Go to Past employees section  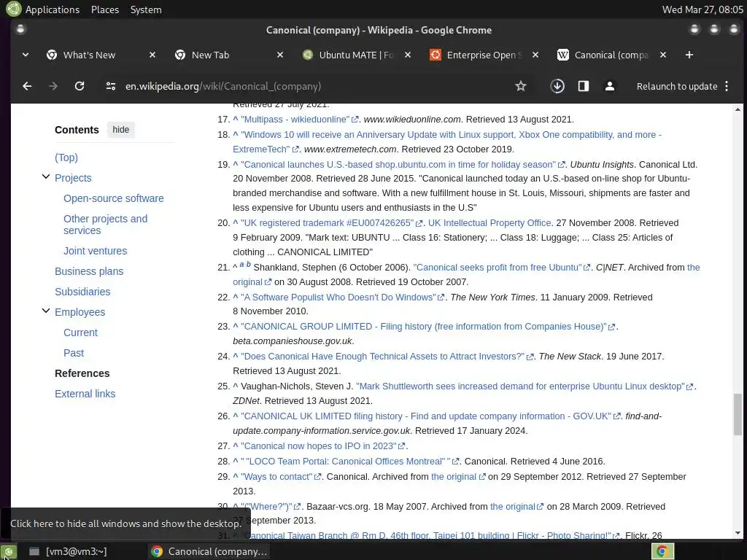pyautogui.click(x=74, y=354)
